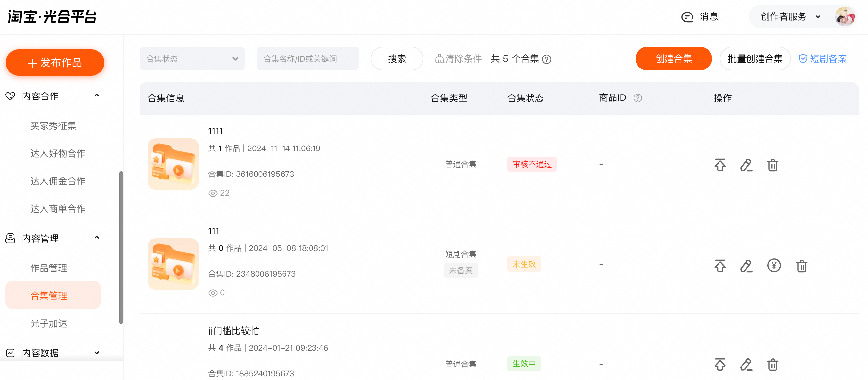Click the orange 创建合集 button
The height and width of the screenshot is (380, 868).
[x=673, y=59]
